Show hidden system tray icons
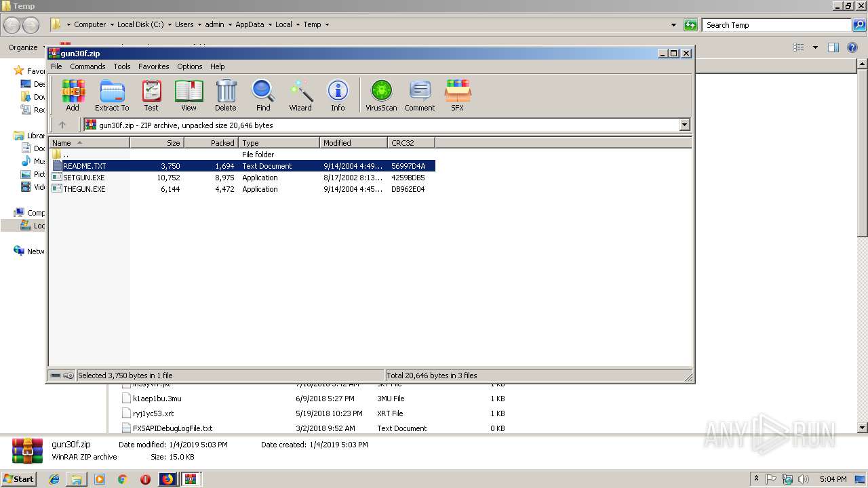 point(757,479)
